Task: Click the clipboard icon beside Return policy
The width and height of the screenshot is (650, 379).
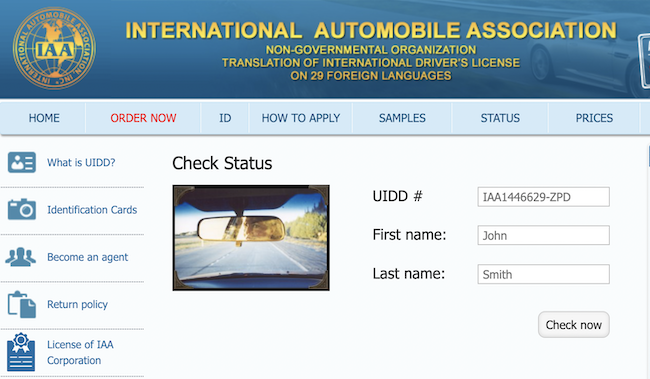Action: 22,304
